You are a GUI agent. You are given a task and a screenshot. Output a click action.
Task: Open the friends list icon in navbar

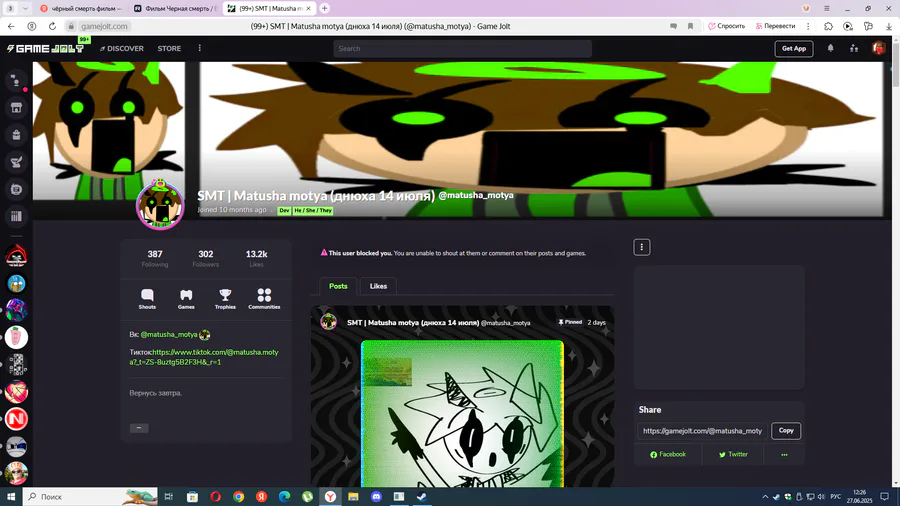coord(854,49)
